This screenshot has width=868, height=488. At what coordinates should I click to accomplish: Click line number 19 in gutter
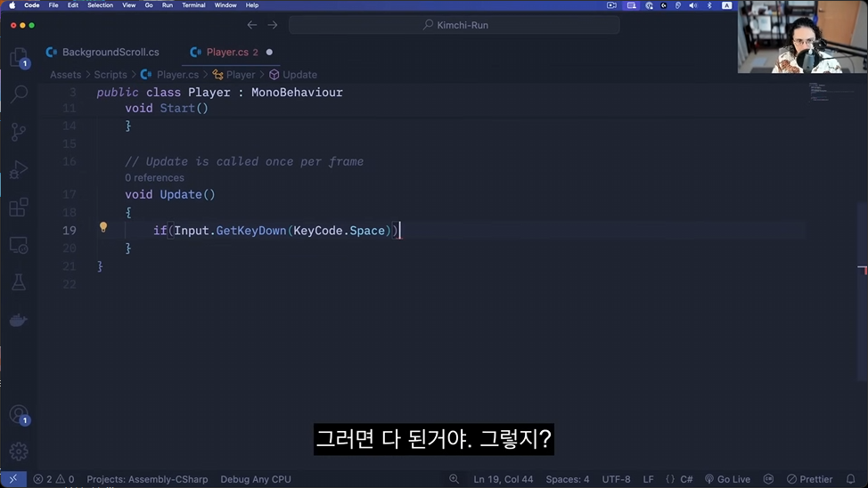pyautogui.click(x=70, y=231)
